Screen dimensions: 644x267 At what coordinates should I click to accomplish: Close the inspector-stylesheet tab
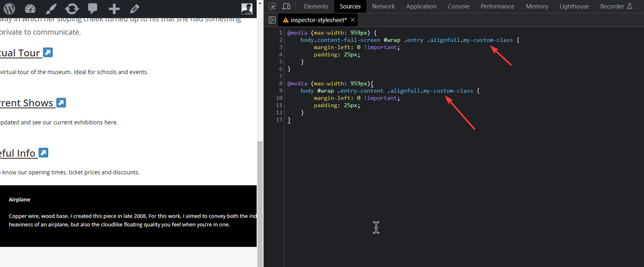[x=353, y=20]
